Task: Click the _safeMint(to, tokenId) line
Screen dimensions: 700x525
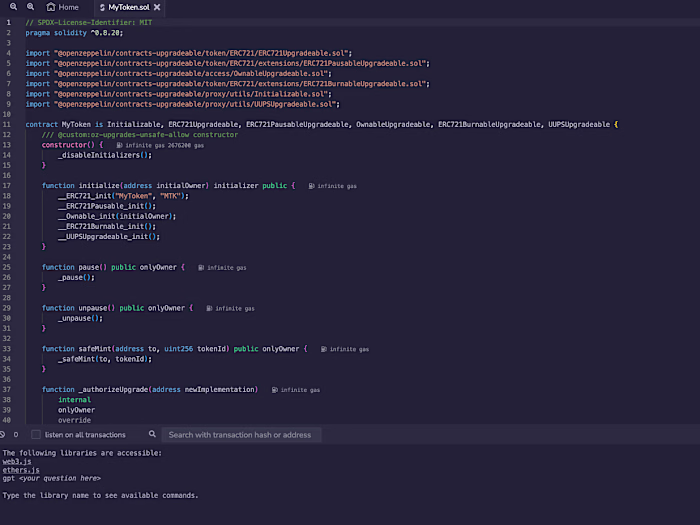Action: tap(105, 359)
